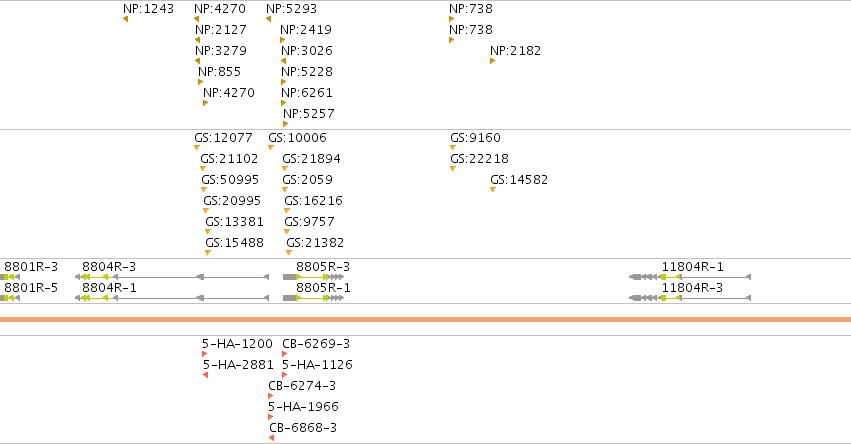This screenshot has width=851, height=444.
Task: Select the red marker under 5-HA-1966
Action: 270,417
